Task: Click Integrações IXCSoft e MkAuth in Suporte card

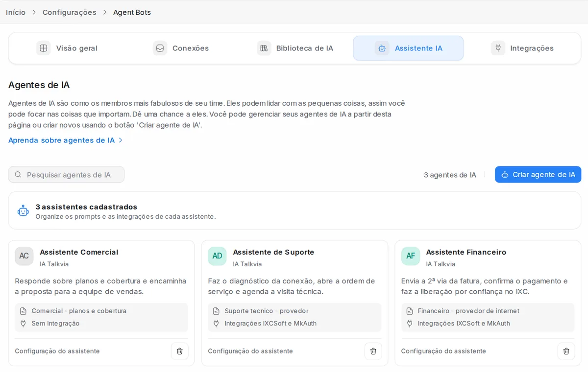Action: pyautogui.click(x=270, y=324)
